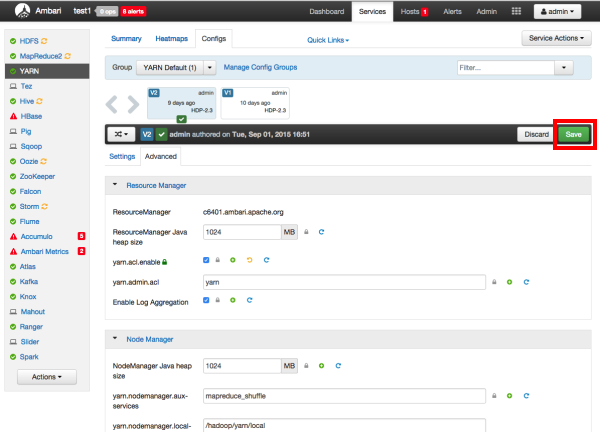The width and height of the screenshot is (600, 432).
Task: Collapse the Node Manager section
Action: 115,338
